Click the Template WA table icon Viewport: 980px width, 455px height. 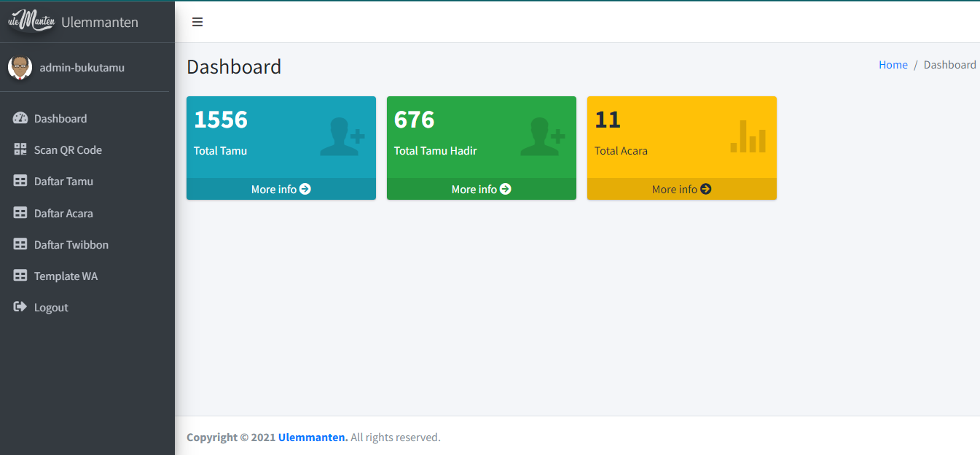tap(20, 276)
